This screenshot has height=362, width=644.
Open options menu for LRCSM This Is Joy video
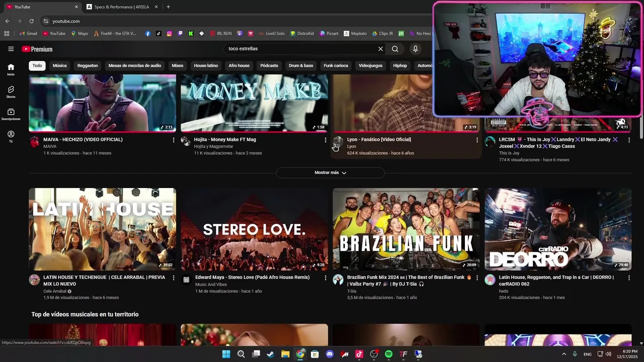coord(629,140)
